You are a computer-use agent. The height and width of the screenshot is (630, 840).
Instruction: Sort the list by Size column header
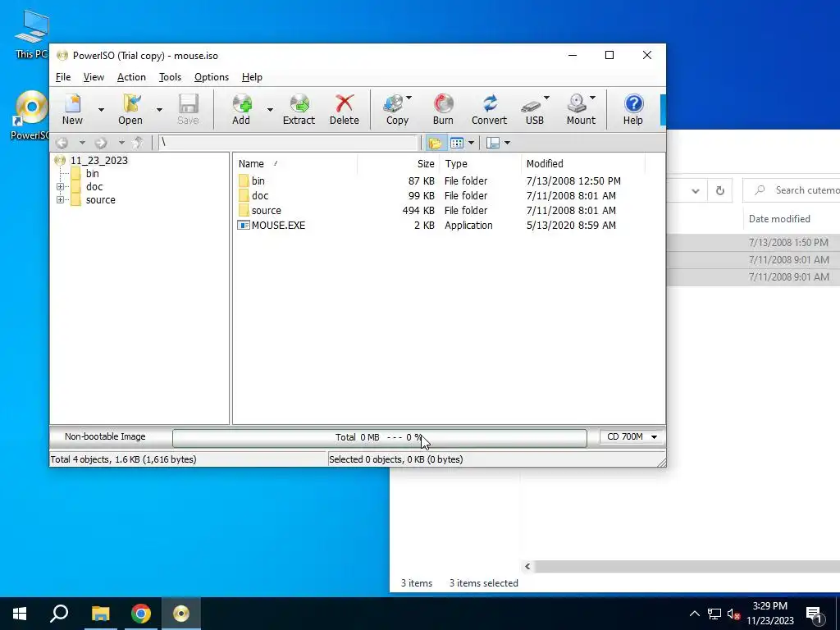click(398, 164)
